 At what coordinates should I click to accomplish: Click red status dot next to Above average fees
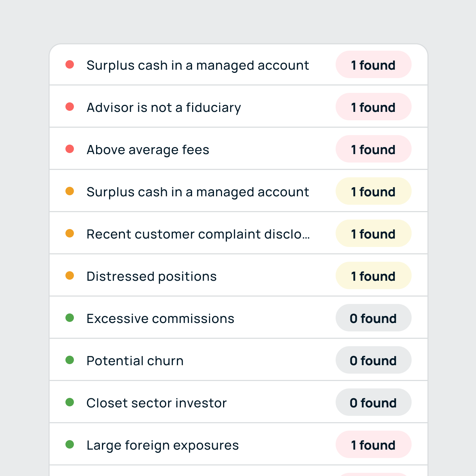pyautogui.click(x=70, y=149)
